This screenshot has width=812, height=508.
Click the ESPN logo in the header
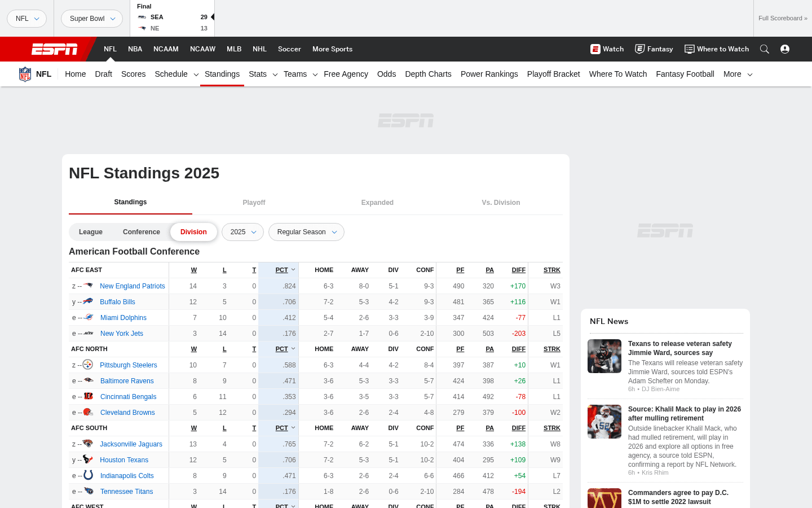pos(55,49)
